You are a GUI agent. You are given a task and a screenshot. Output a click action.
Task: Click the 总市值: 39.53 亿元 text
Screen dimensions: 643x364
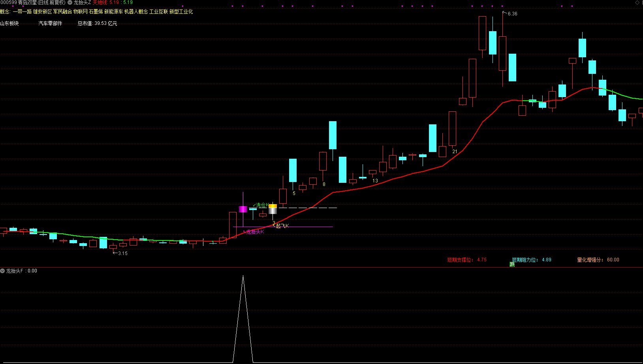97,24
